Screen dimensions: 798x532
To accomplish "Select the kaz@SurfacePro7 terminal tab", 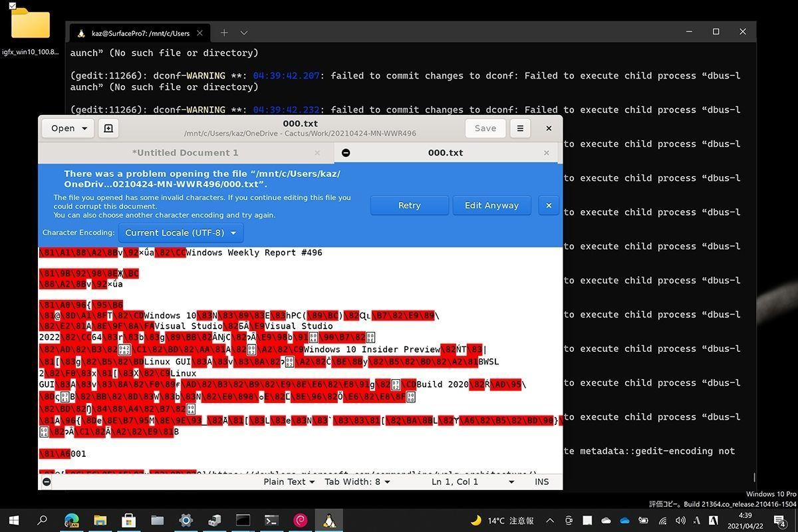I will coord(140,33).
